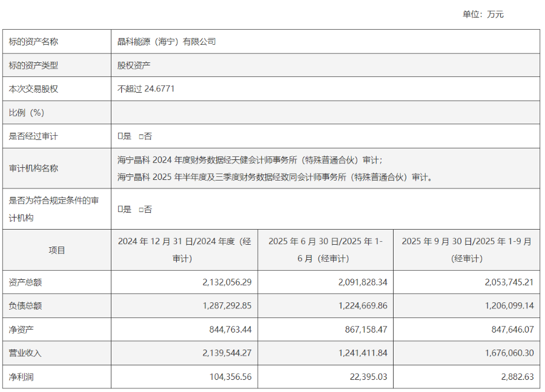This screenshot has height=392, width=545.
Task: Select the 负债总额 row label
Action: tap(25, 306)
